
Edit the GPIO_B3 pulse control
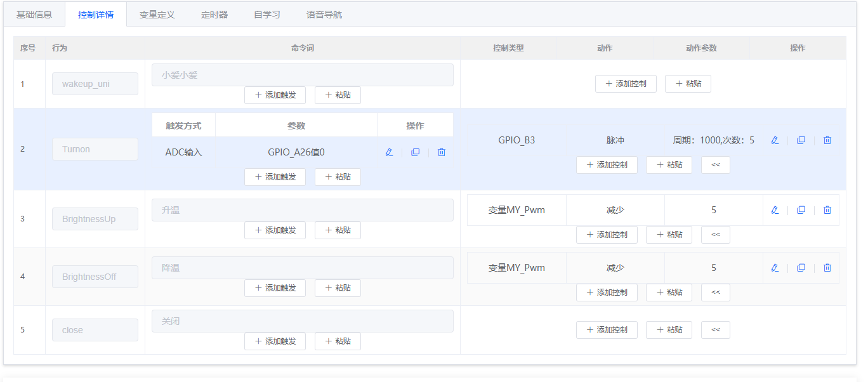coord(774,140)
